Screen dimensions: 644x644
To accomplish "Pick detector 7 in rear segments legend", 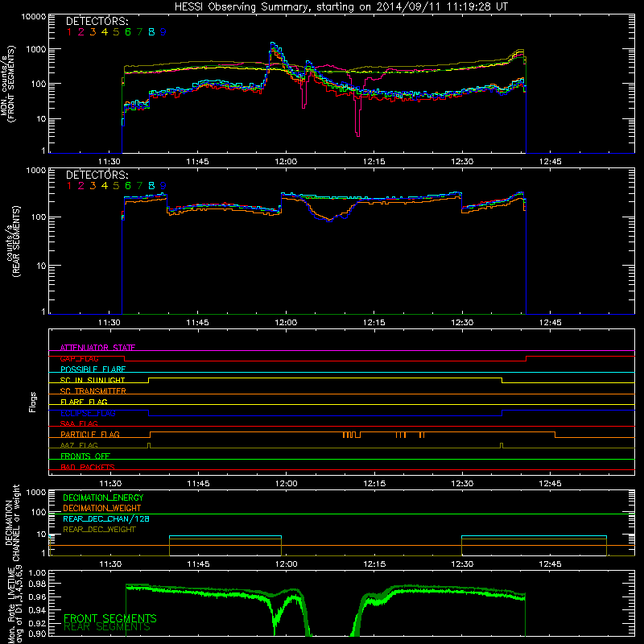I will click(x=139, y=186).
